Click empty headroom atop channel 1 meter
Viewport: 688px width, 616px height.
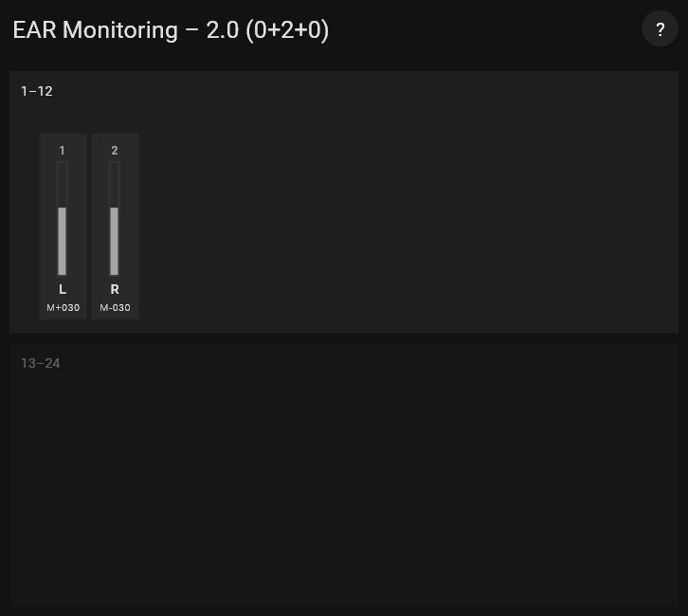pos(63,183)
